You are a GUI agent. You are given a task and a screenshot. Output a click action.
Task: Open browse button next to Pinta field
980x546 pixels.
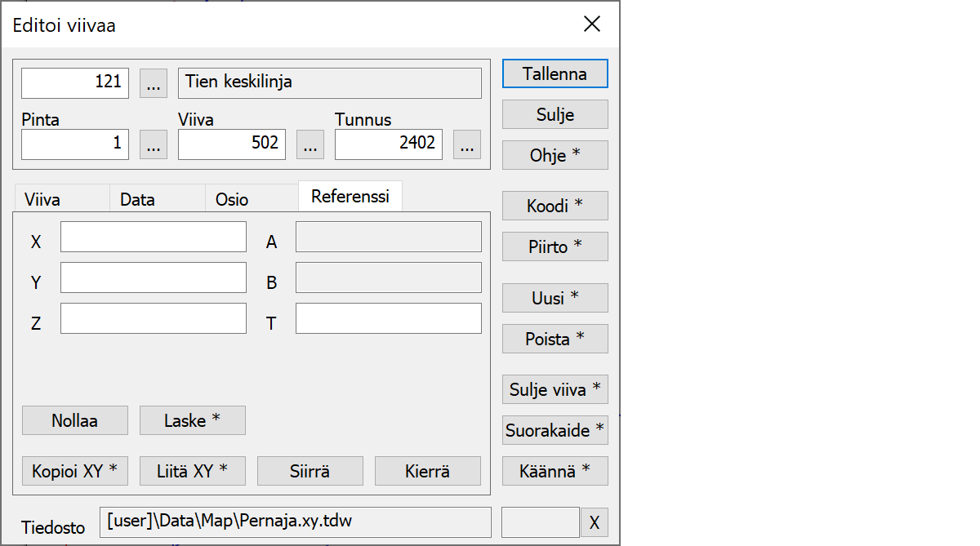tap(154, 144)
